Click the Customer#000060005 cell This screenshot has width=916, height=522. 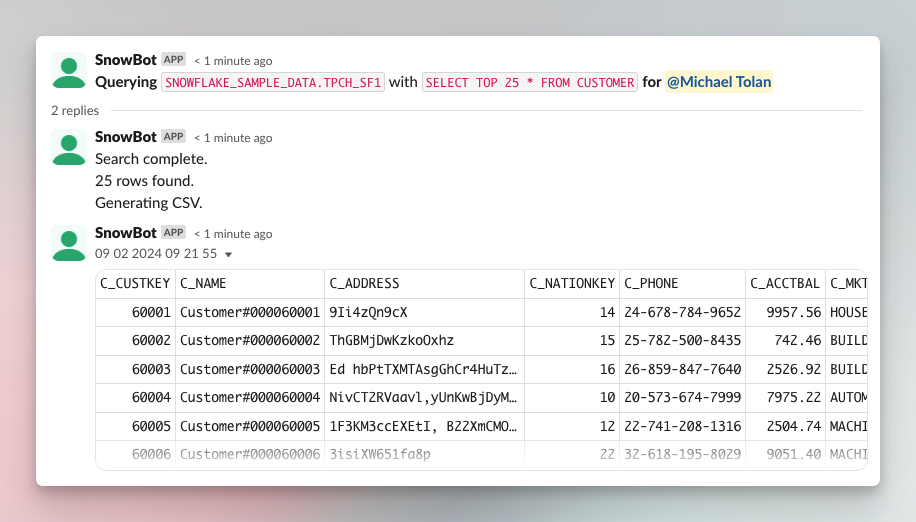click(250, 427)
